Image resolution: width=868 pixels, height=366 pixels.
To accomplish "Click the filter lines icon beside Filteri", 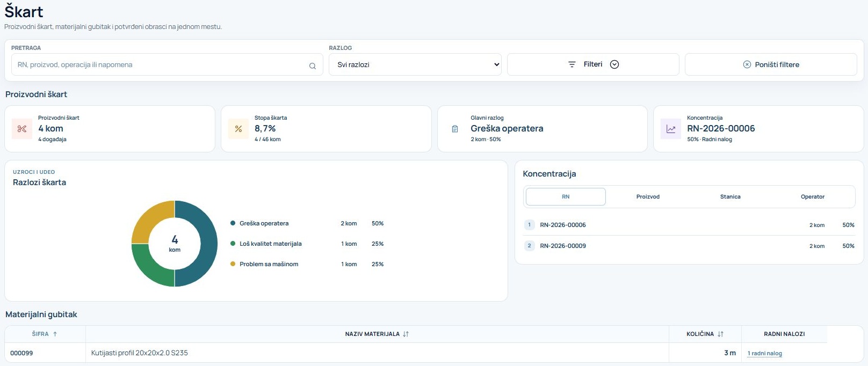I will coord(572,64).
